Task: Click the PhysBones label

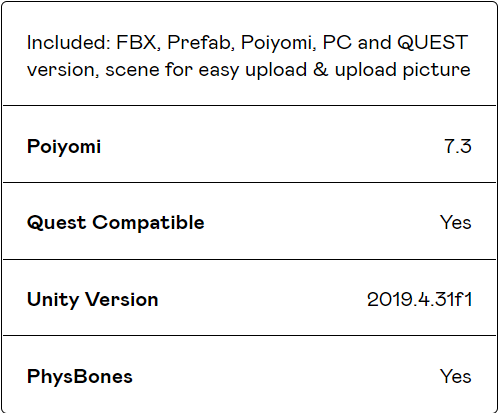Action: [80, 376]
